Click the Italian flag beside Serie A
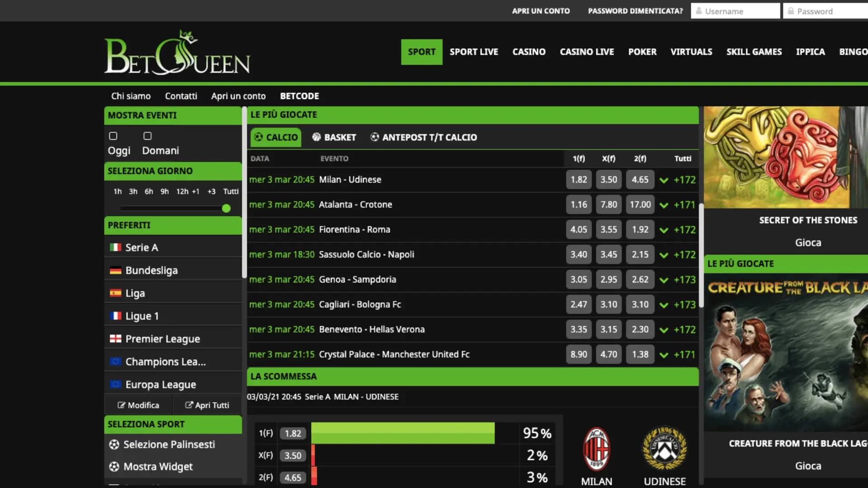868x488 pixels. [115, 247]
